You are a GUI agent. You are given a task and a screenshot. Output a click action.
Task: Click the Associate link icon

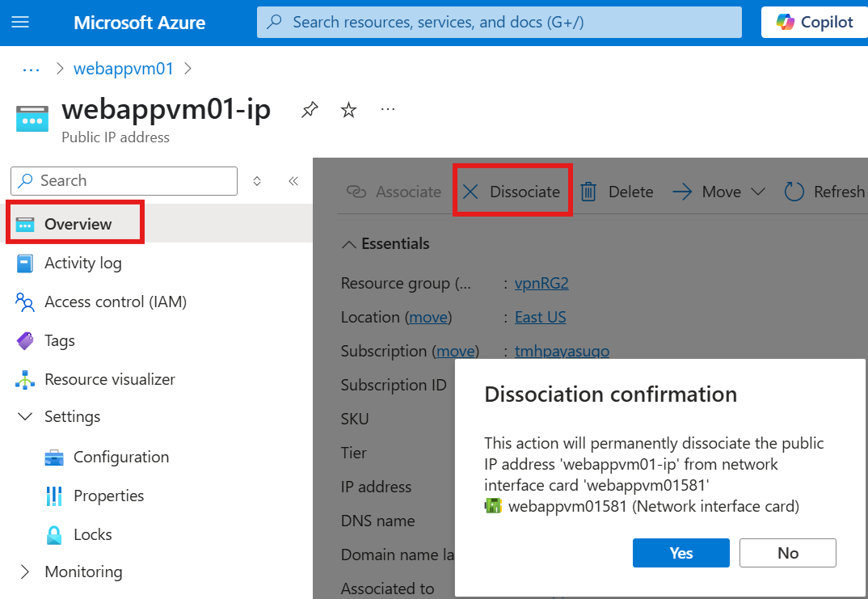tap(356, 192)
